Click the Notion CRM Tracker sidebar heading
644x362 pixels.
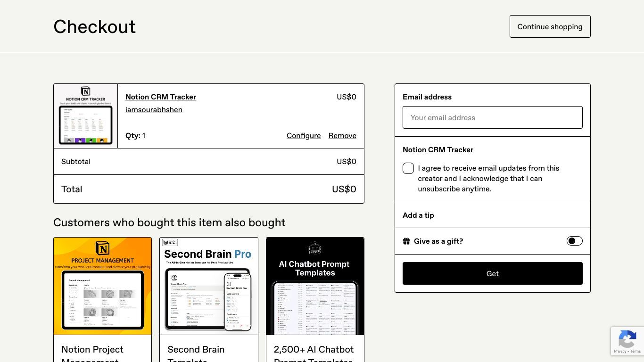tap(438, 150)
